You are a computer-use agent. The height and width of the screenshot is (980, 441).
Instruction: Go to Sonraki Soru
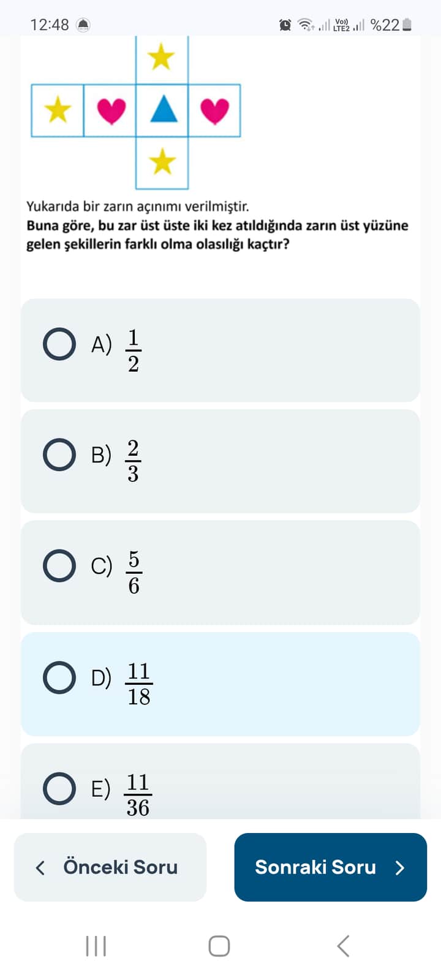(330, 867)
